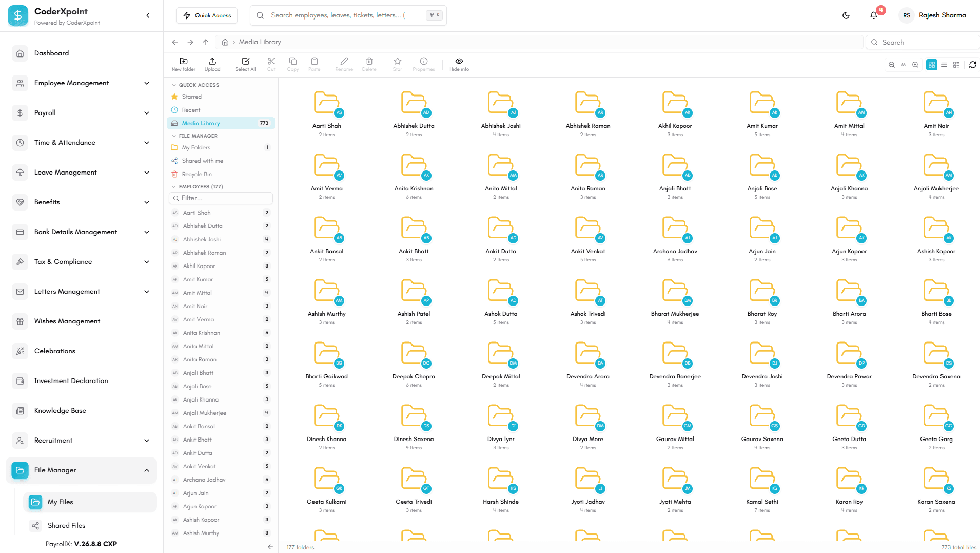The image size is (980, 553).
Task: Click the employees Filter field
Action: coord(221,198)
